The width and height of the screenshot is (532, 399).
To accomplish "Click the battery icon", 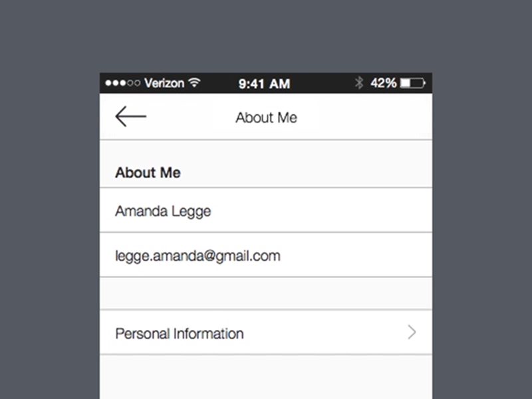I will [414, 82].
